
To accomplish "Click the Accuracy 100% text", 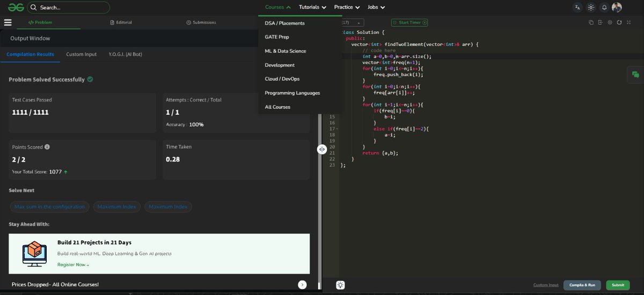I will click(x=185, y=124).
